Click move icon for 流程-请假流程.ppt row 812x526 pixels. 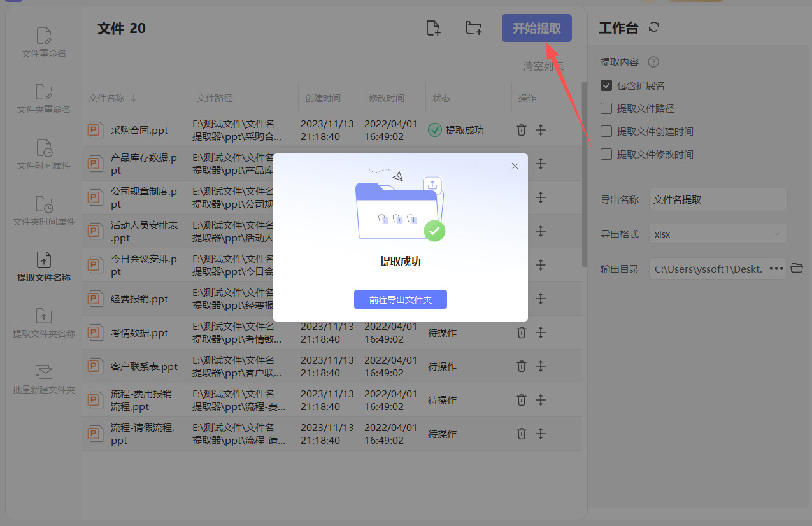(541, 434)
